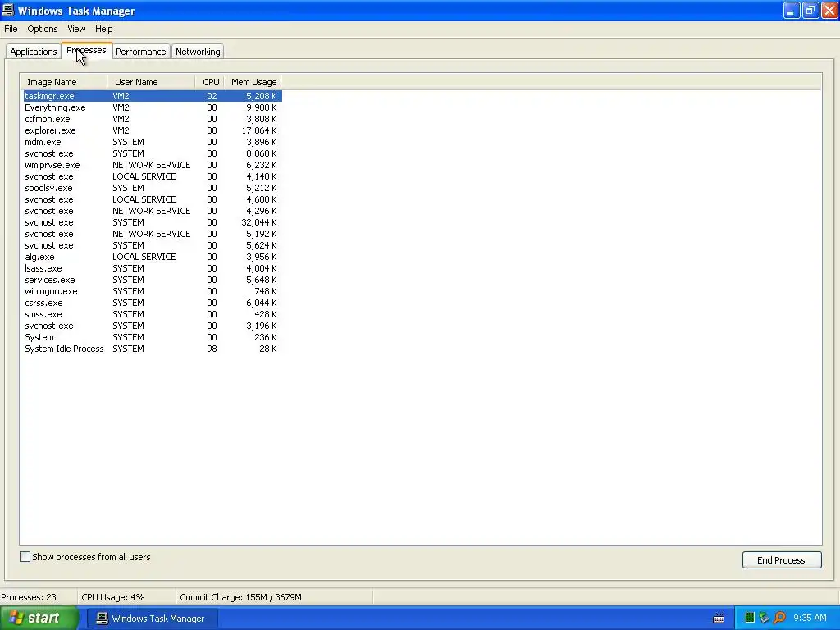The height and width of the screenshot is (630, 840).
Task: Open the Everything search tray icon
Action: click(779, 619)
